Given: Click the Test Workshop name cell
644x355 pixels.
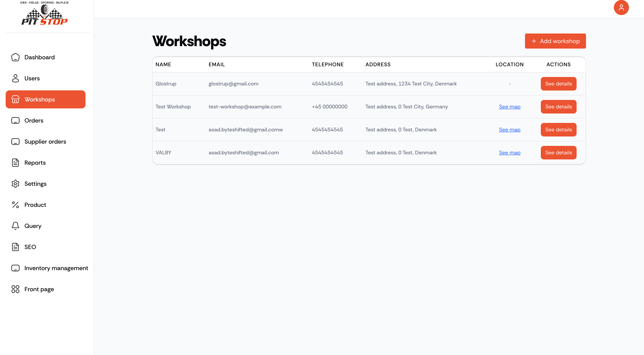Looking at the screenshot, I should coord(173,107).
